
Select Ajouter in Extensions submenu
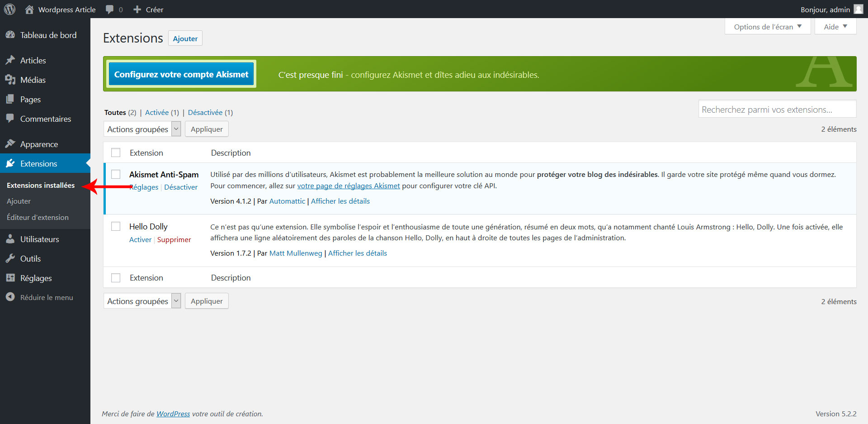pyautogui.click(x=19, y=201)
